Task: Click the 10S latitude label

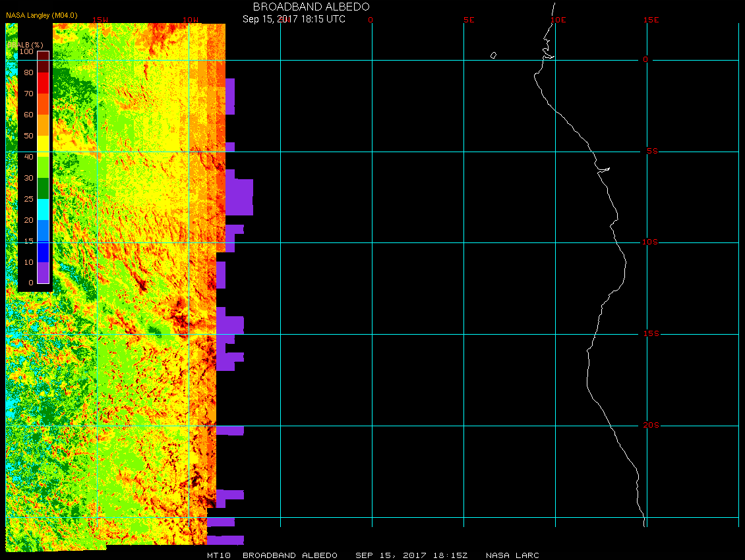Action: point(649,242)
